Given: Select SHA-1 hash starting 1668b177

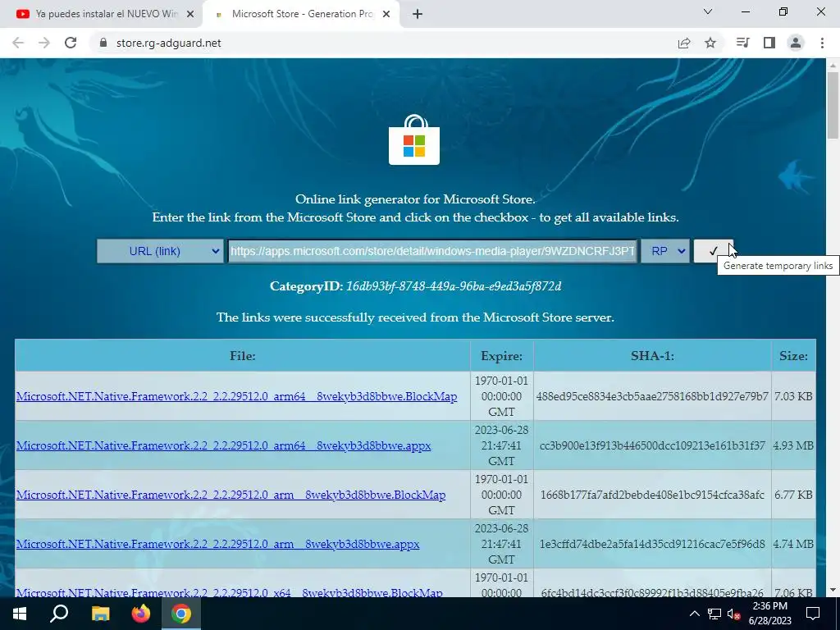Looking at the screenshot, I should coord(652,495).
